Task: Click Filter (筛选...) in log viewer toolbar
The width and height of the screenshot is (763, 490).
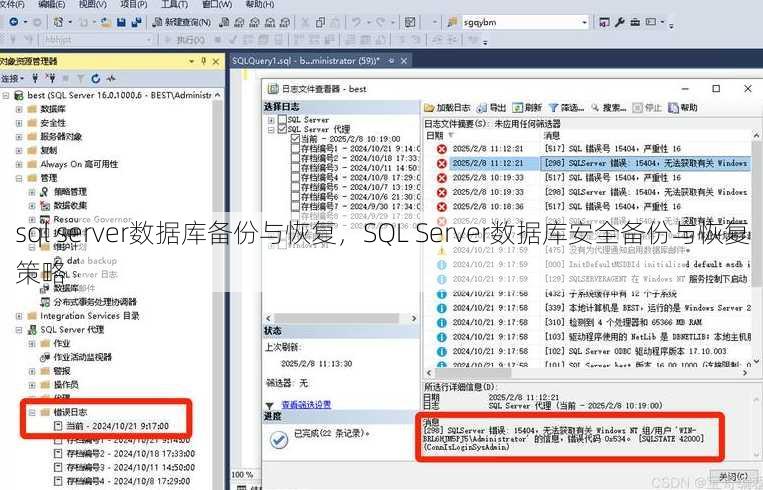Action: click(566, 108)
